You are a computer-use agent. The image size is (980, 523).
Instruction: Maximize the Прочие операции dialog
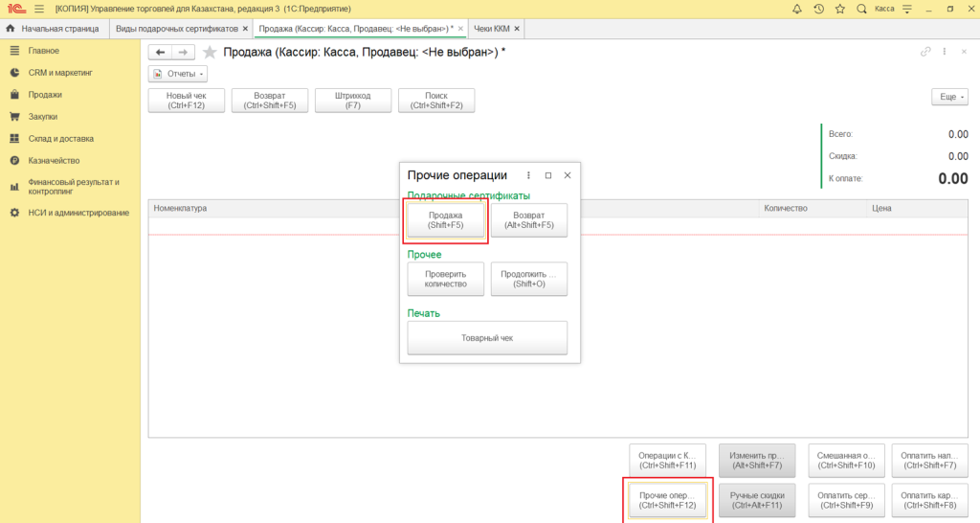pos(548,176)
